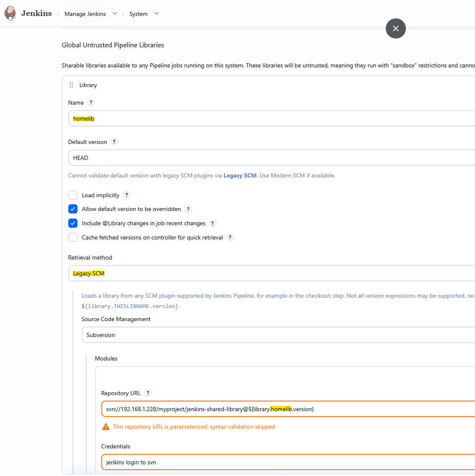Click the Library section label
The height and width of the screenshot is (476, 475).
coord(88,85)
